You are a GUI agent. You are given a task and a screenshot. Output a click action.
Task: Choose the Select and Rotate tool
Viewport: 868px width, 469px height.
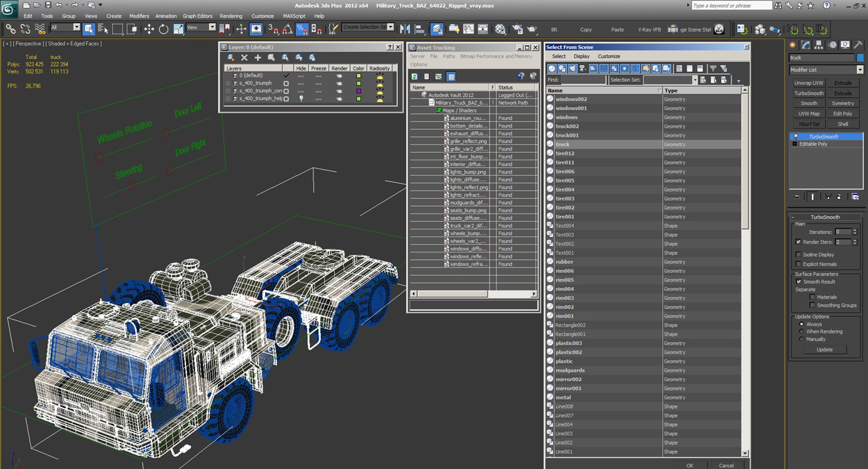click(163, 29)
